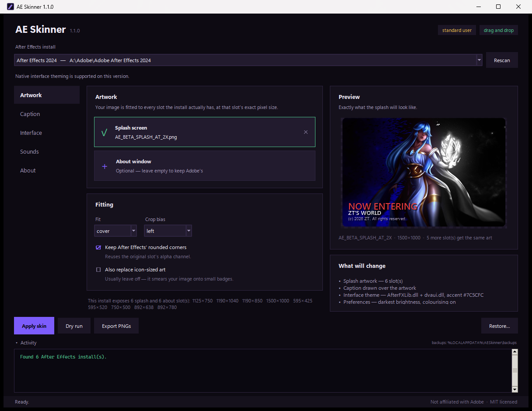This screenshot has height=411, width=532.
Task: Click the 'Found 6 After Effects install(s).' log line
Action: [x=63, y=357]
